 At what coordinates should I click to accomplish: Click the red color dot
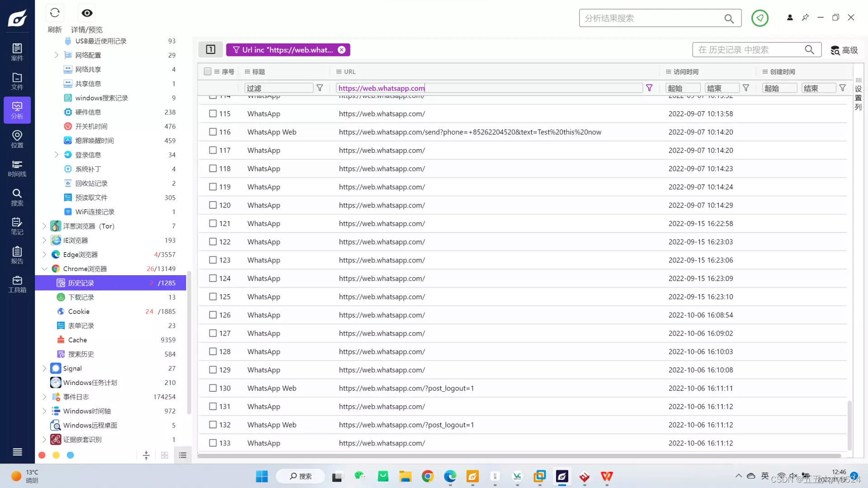[42, 455]
